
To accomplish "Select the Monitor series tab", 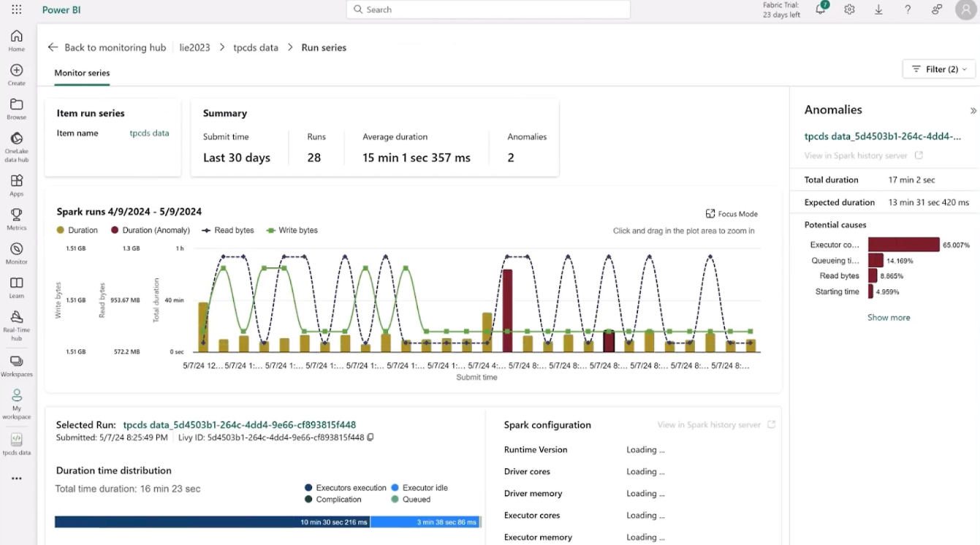I will click(x=82, y=73).
